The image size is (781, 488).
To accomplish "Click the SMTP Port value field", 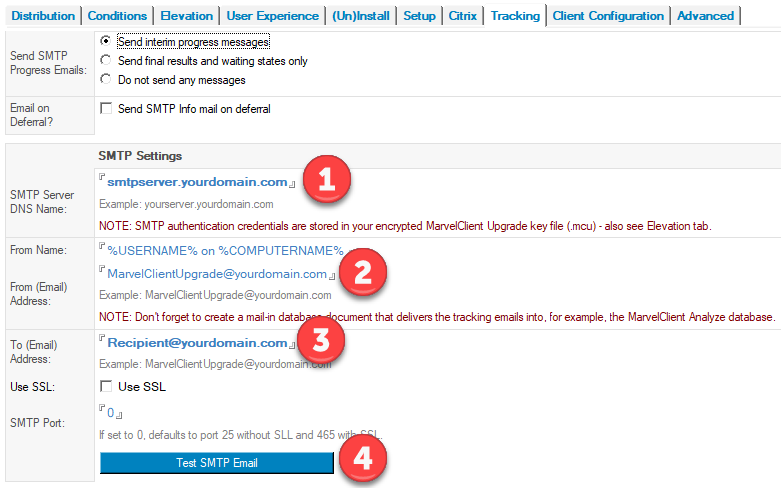I will point(111,410).
